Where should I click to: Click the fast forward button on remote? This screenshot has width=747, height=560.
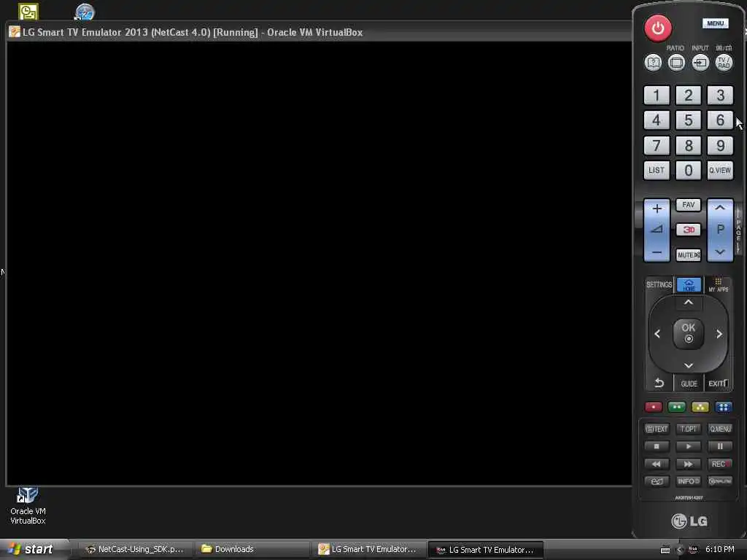[689, 464]
